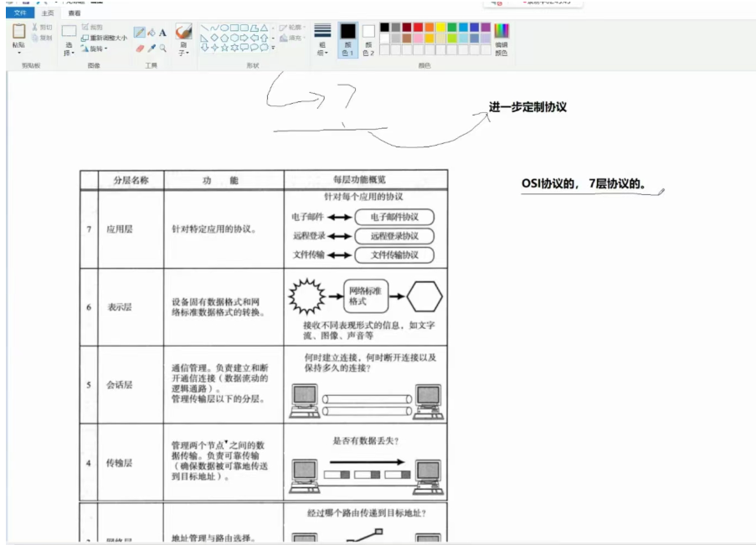Open the File (文件) menu
This screenshot has width=756, height=545.
point(20,13)
